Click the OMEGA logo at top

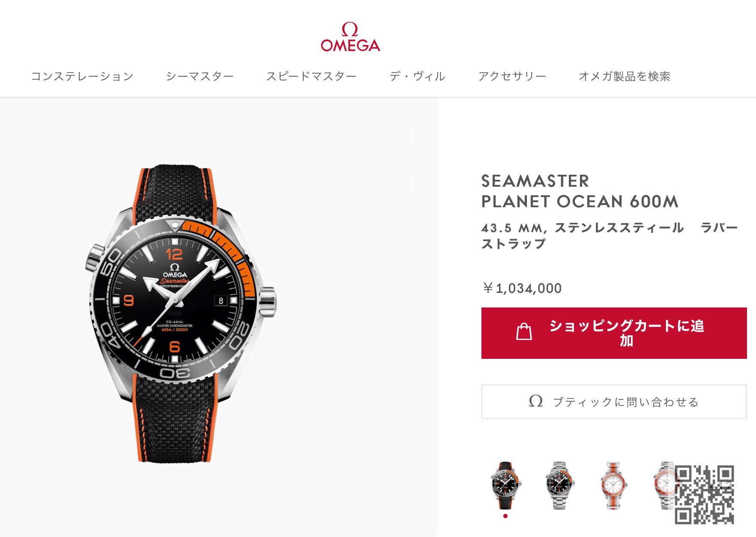point(350,37)
